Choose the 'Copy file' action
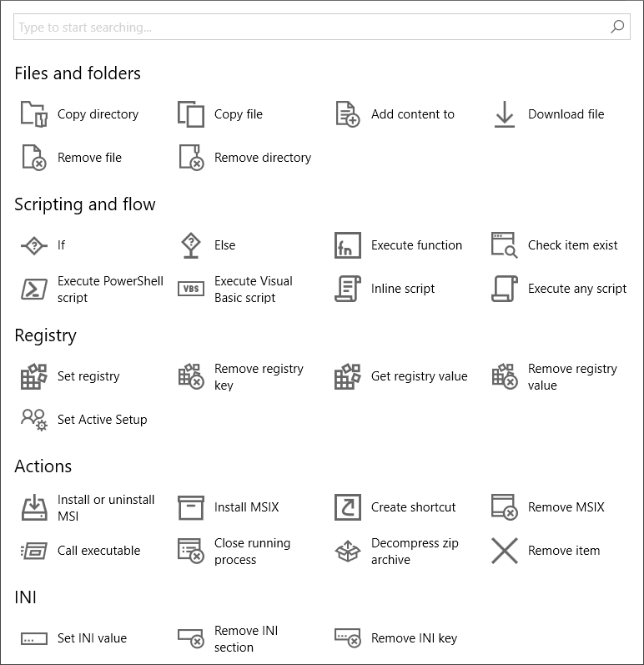 238,114
